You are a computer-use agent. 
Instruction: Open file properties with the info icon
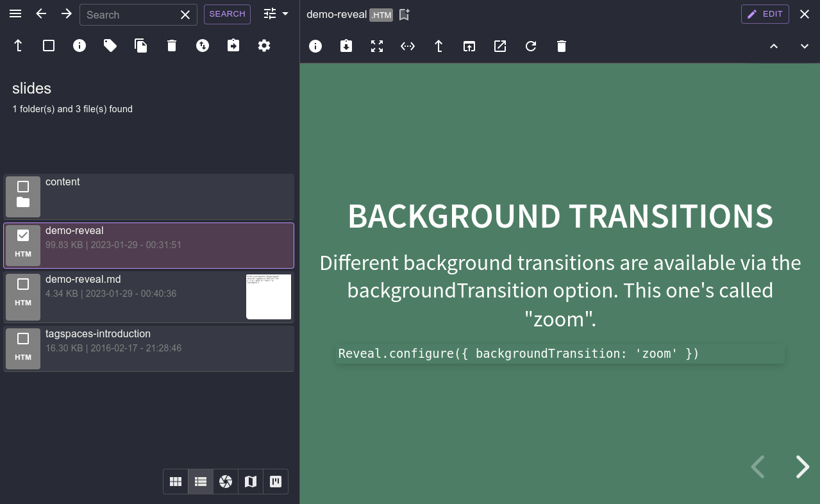click(315, 46)
